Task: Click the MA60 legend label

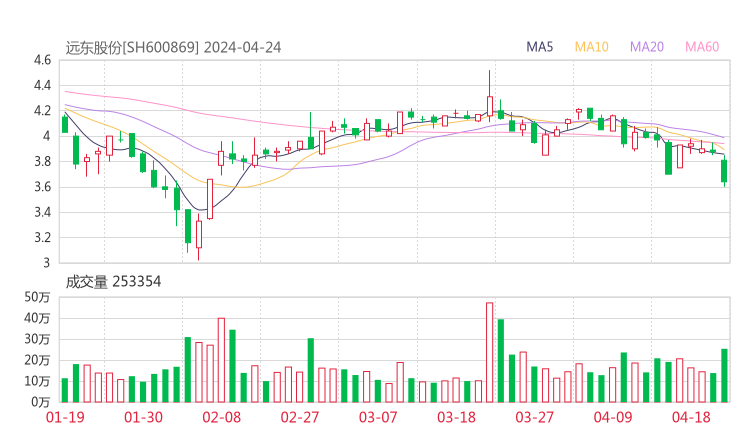Action: (702, 47)
